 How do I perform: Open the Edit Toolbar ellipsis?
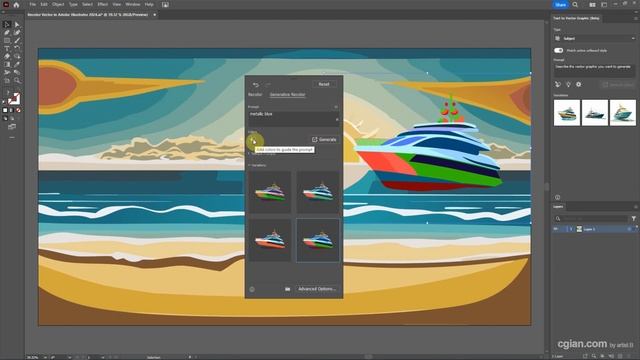[x=12, y=138]
